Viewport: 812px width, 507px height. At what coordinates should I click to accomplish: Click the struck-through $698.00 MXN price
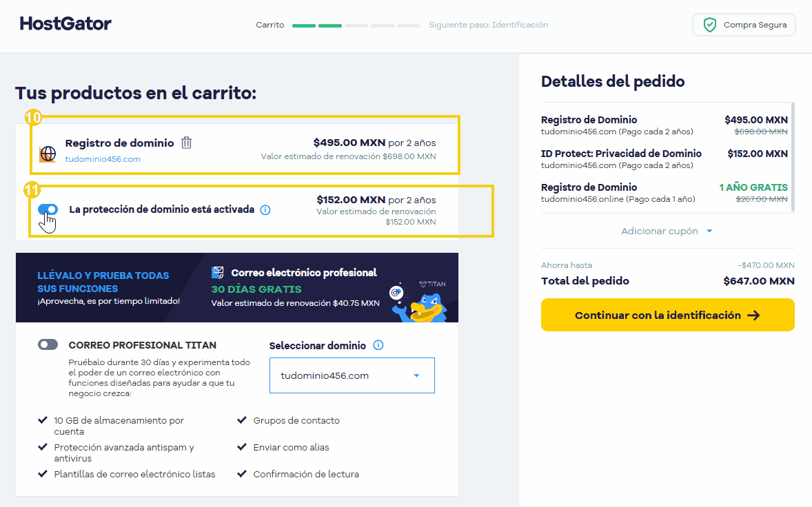[761, 132]
